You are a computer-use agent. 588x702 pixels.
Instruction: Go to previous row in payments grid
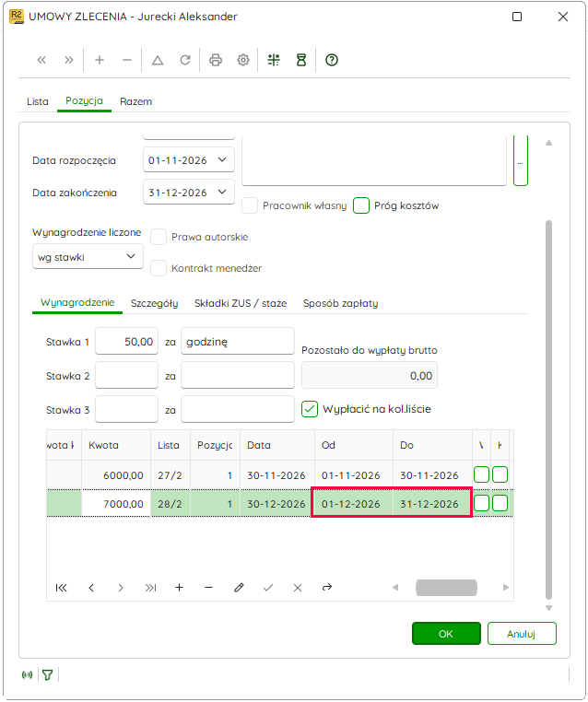(91, 588)
